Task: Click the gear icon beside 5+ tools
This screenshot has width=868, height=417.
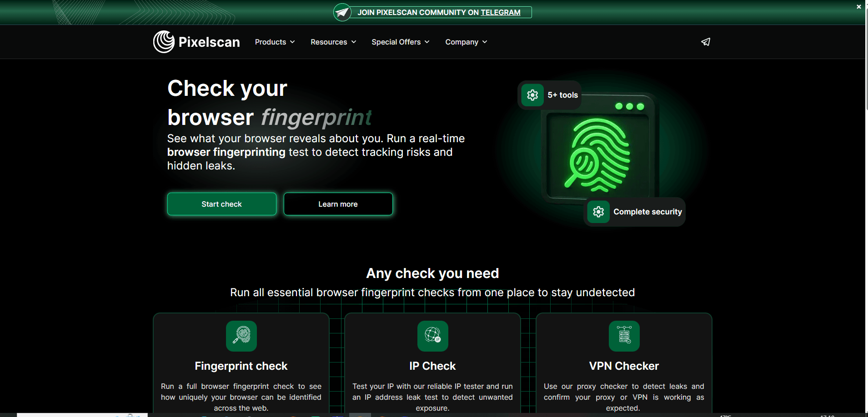Action: tap(532, 95)
